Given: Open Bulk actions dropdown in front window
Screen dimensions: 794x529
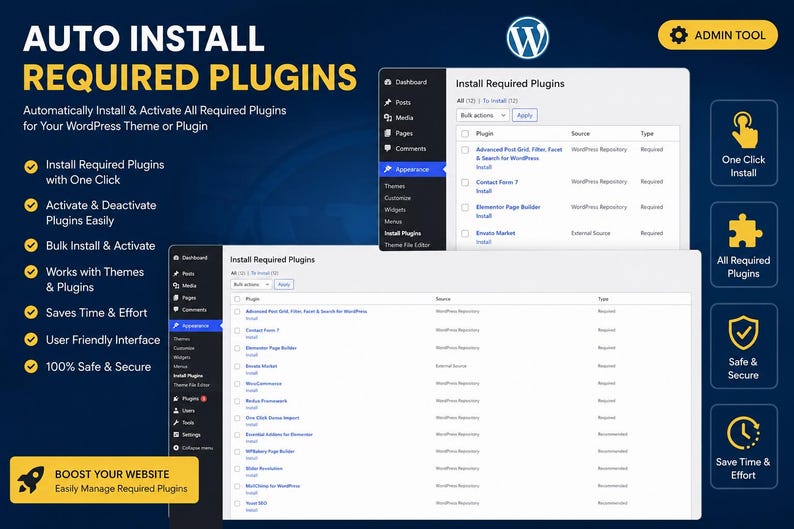Looking at the screenshot, I should (251, 284).
